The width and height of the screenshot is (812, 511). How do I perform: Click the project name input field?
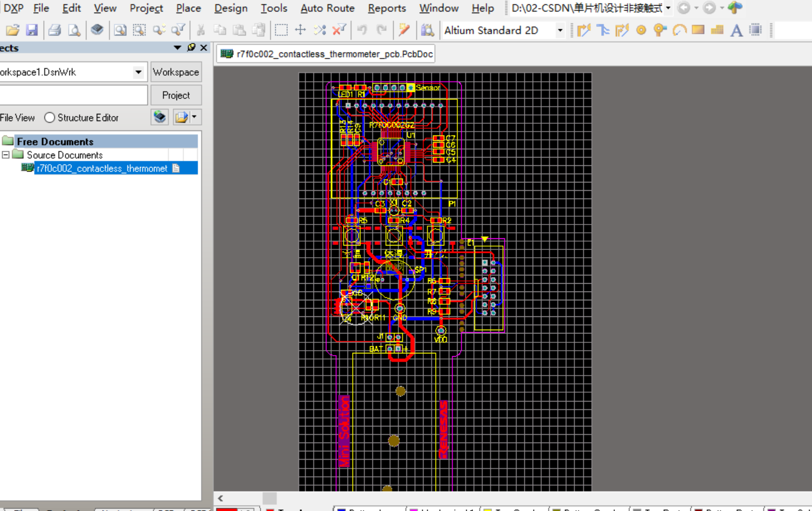tap(74, 95)
